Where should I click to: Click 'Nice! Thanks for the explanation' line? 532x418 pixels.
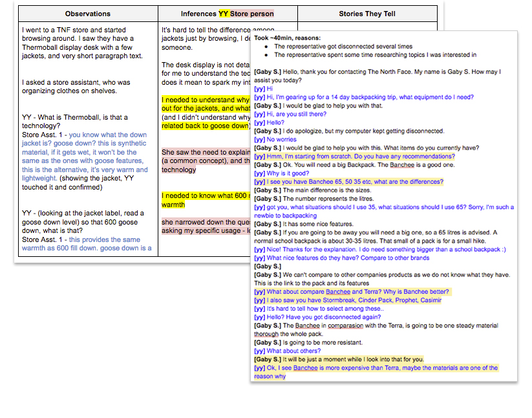tap(380, 250)
